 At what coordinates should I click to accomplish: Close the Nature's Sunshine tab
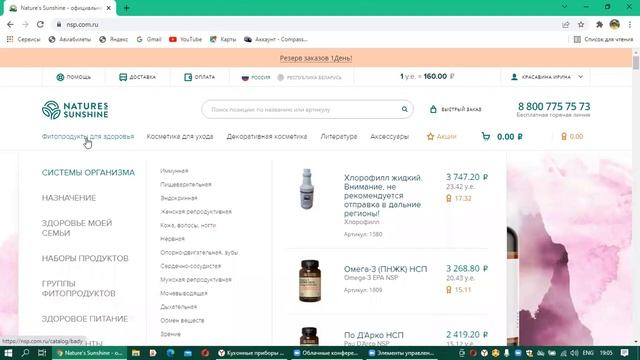coord(109,8)
